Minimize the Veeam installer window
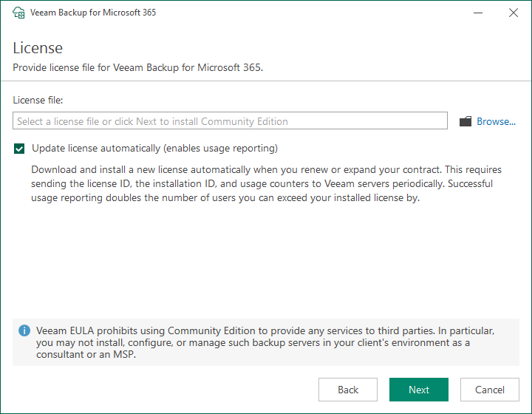Image resolution: width=532 pixels, height=414 pixels. (x=478, y=13)
